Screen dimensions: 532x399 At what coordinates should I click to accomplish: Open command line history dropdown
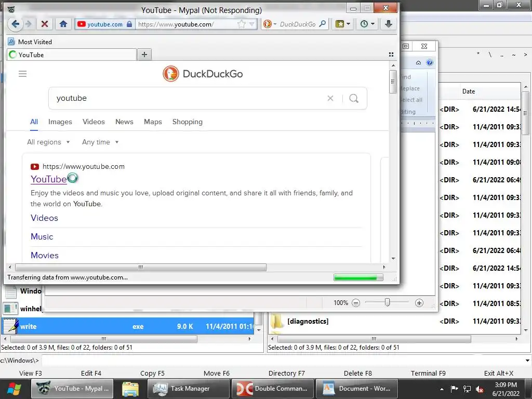click(527, 361)
